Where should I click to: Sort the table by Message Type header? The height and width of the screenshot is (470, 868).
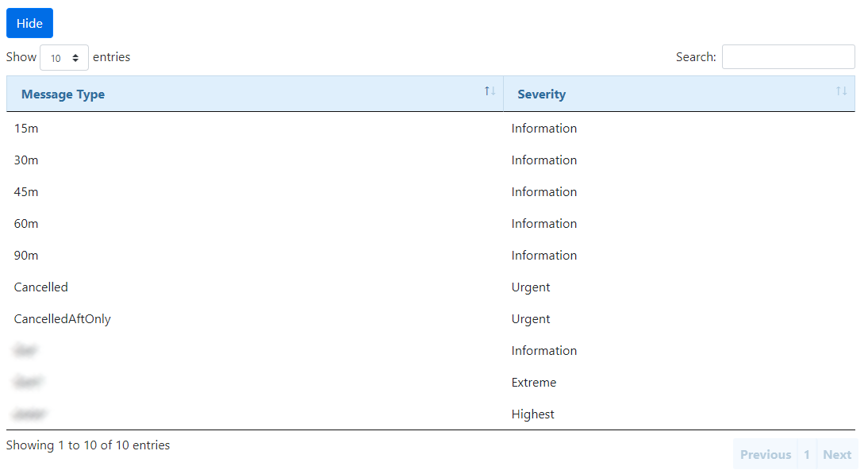63,94
